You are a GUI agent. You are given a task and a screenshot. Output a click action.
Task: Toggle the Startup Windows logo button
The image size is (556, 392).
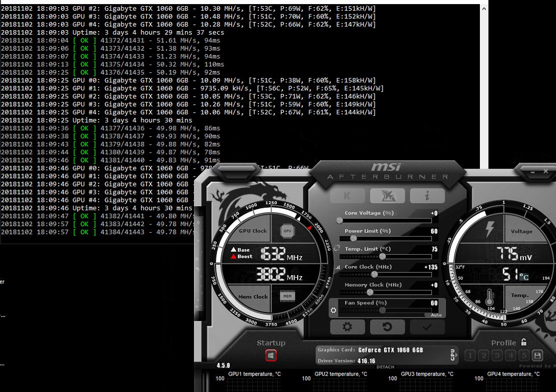tap(271, 355)
